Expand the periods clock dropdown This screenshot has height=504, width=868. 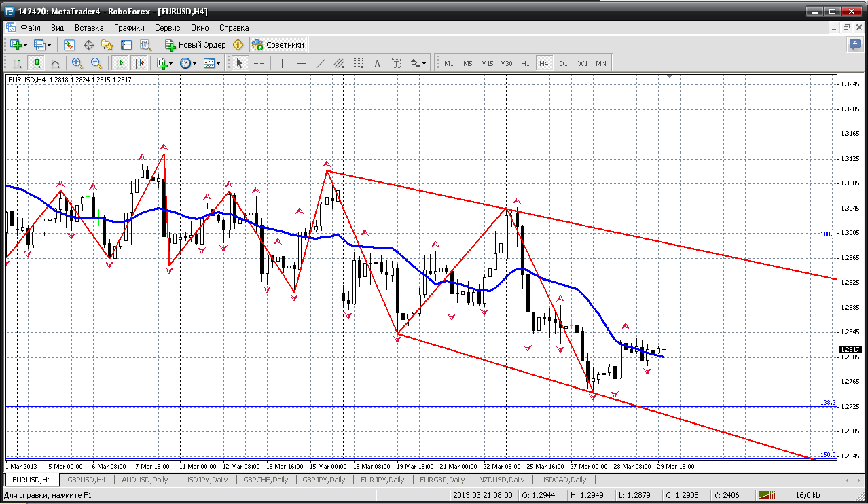194,64
